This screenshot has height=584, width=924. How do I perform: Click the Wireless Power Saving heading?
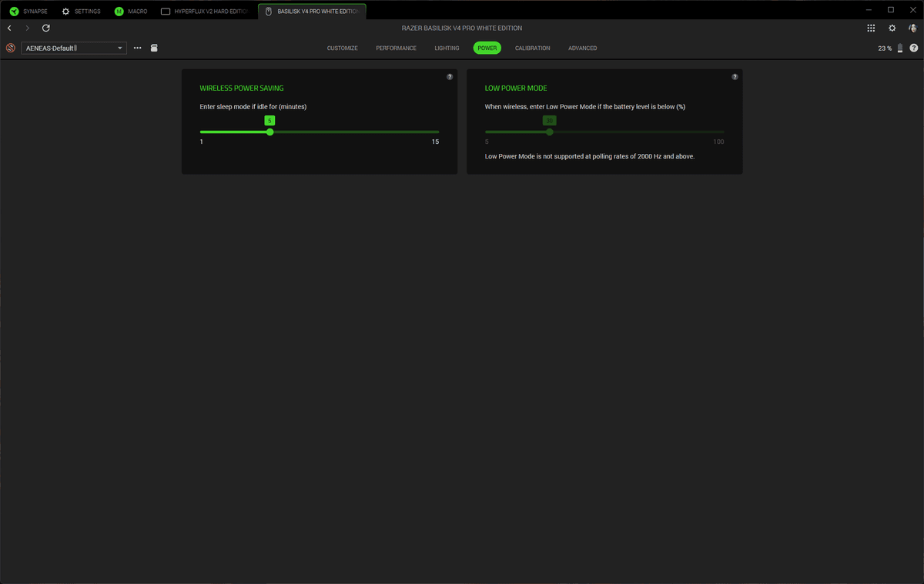[242, 88]
